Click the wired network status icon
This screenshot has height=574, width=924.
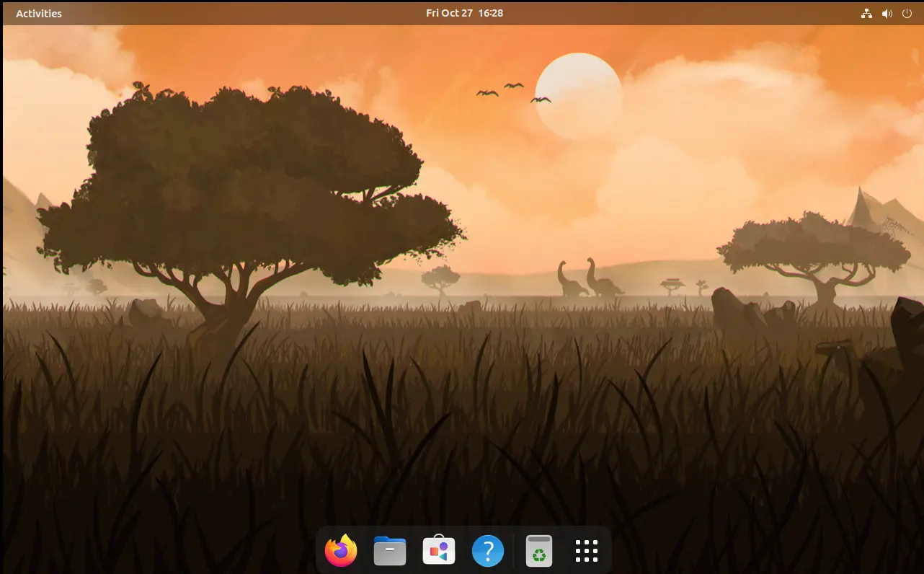(x=866, y=14)
